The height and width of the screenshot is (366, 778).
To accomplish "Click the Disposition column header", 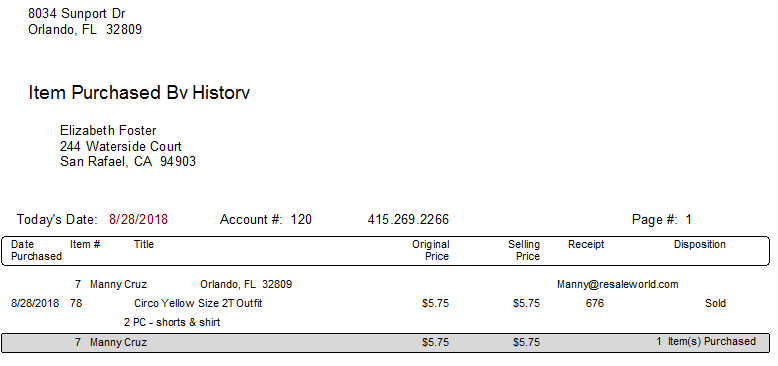I will [x=700, y=244].
